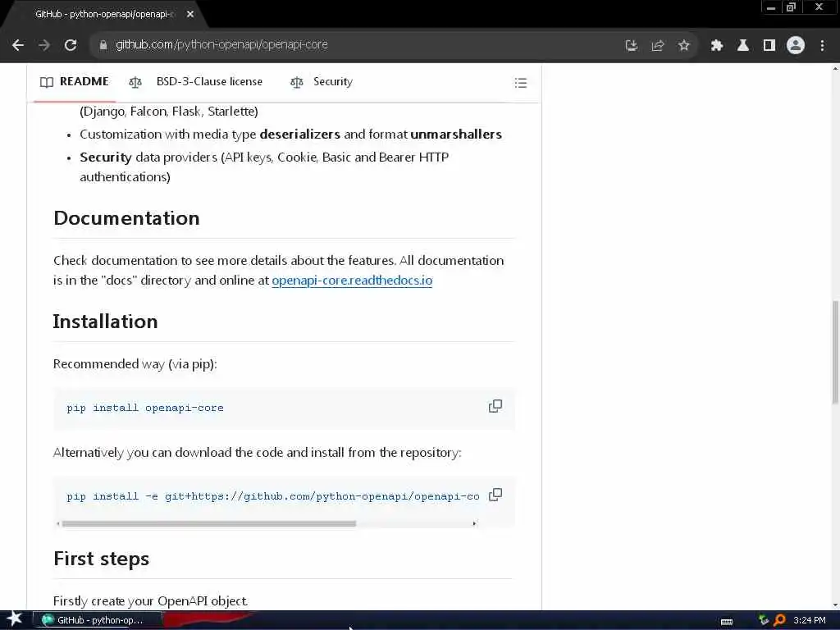Click the browser forward arrow

point(44,45)
